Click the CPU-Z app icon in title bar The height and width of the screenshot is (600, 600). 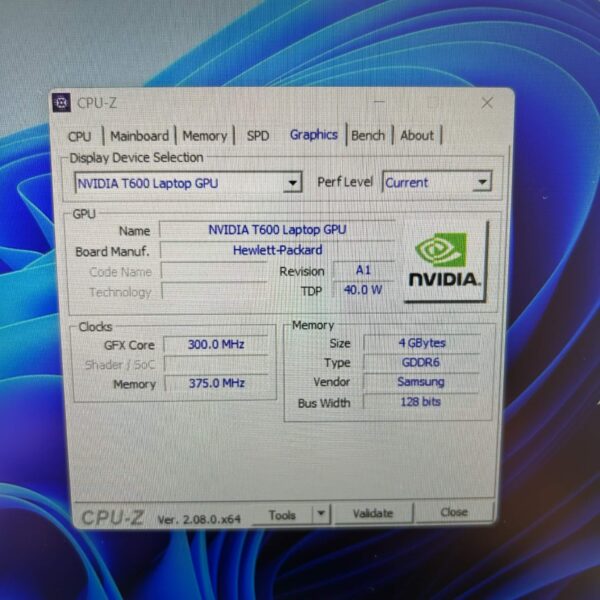pos(62,103)
